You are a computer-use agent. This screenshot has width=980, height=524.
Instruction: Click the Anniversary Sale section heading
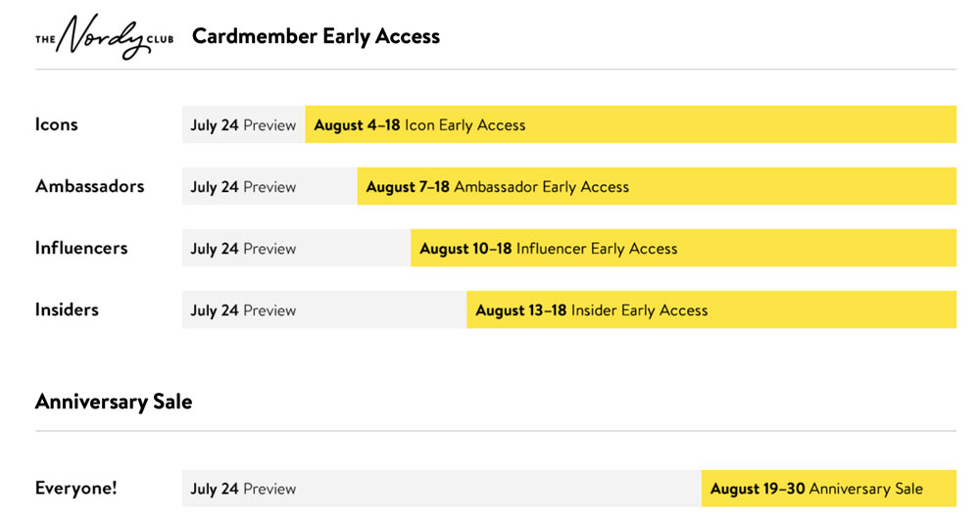click(114, 402)
